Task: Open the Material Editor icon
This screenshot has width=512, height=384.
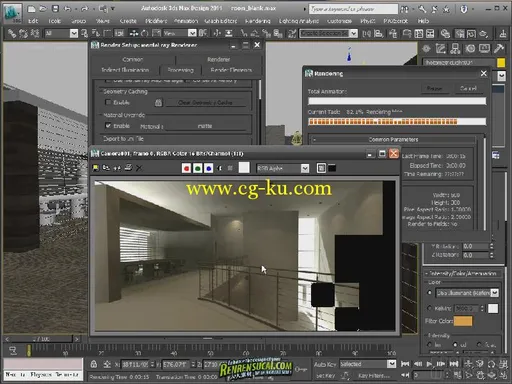Action: [445, 33]
